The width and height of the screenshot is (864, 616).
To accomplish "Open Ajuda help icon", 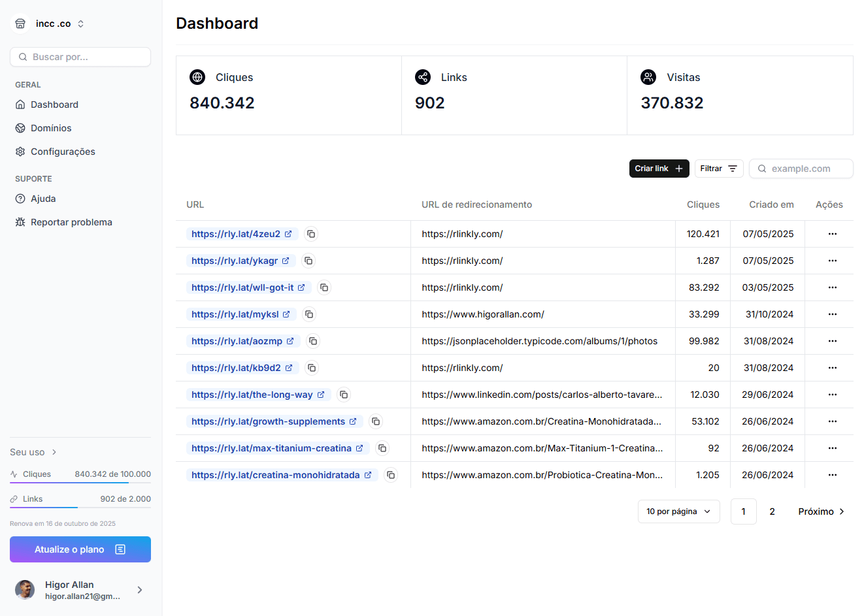I will (x=20, y=198).
